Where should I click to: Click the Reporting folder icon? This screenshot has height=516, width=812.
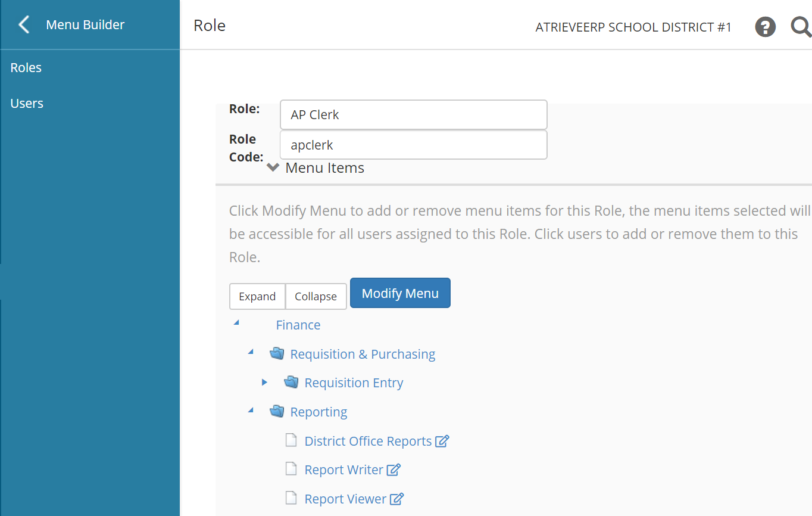pyautogui.click(x=277, y=412)
